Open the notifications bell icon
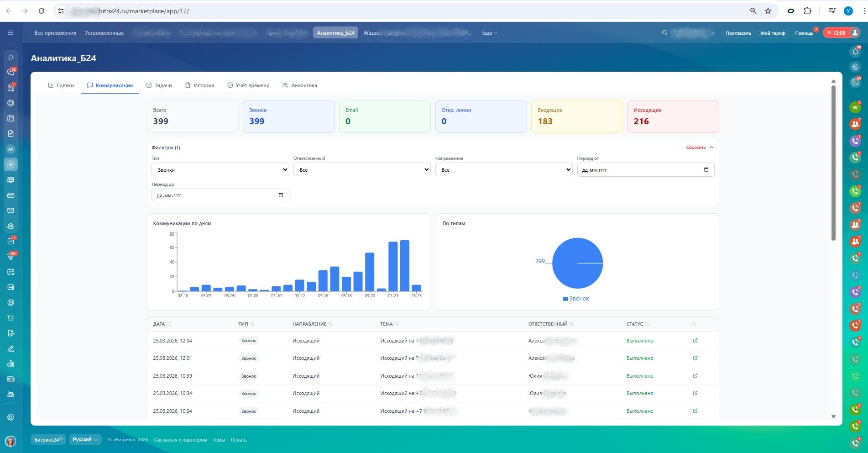This screenshot has height=453, width=868. (855, 51)
